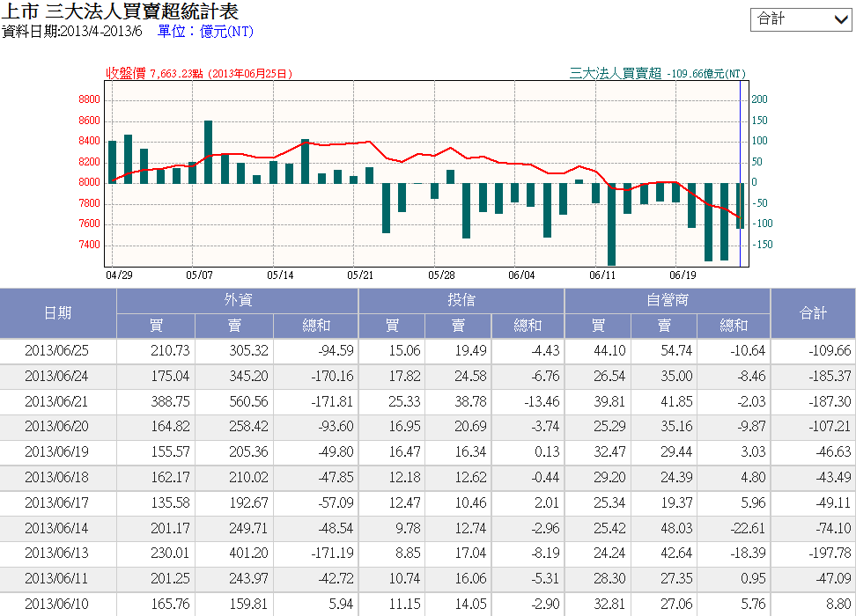The image size is (856, 616).
Task: Click dealer net value -22.61
Action: (x=748, y=528)
